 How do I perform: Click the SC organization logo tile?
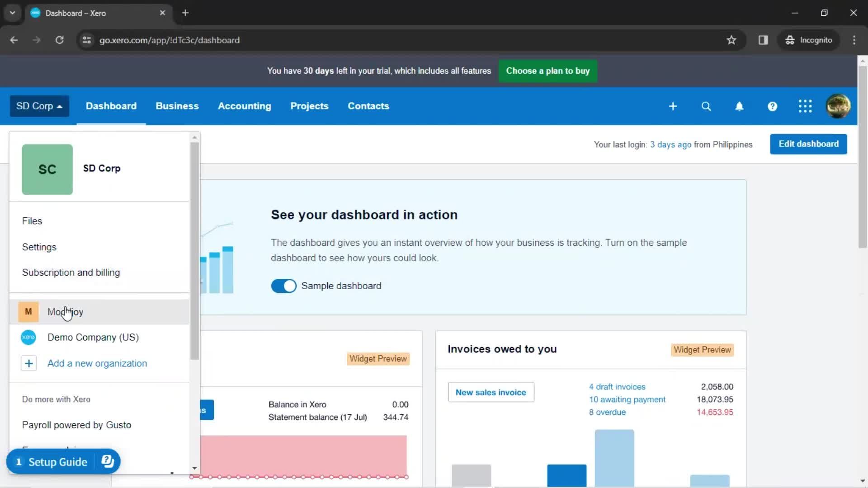(x=47, y=169)
